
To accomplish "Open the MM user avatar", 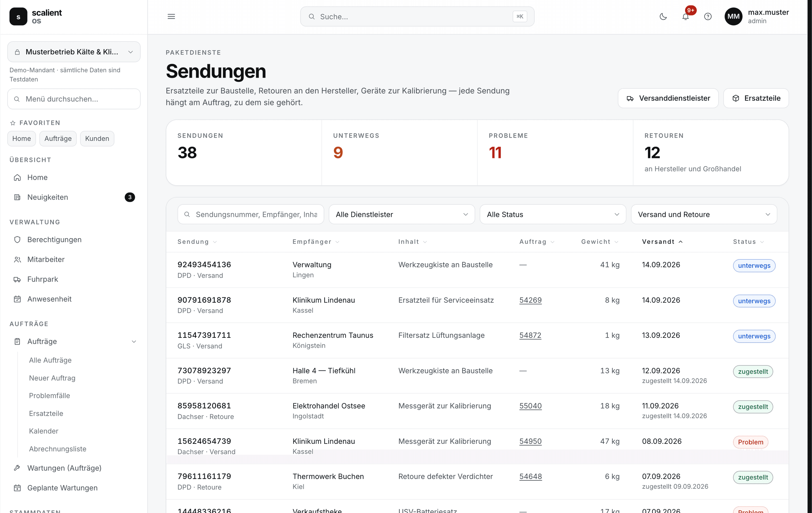I will click(x=733, y=17).
